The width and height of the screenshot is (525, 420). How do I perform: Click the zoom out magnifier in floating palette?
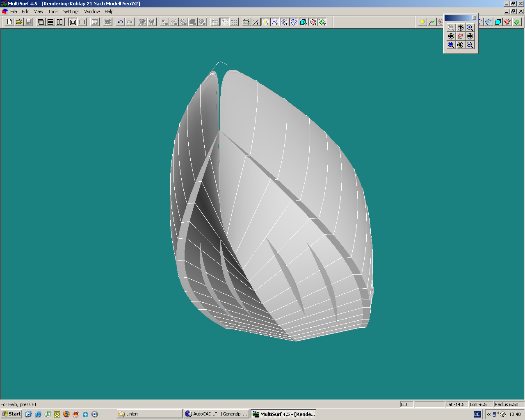point(470,45)
